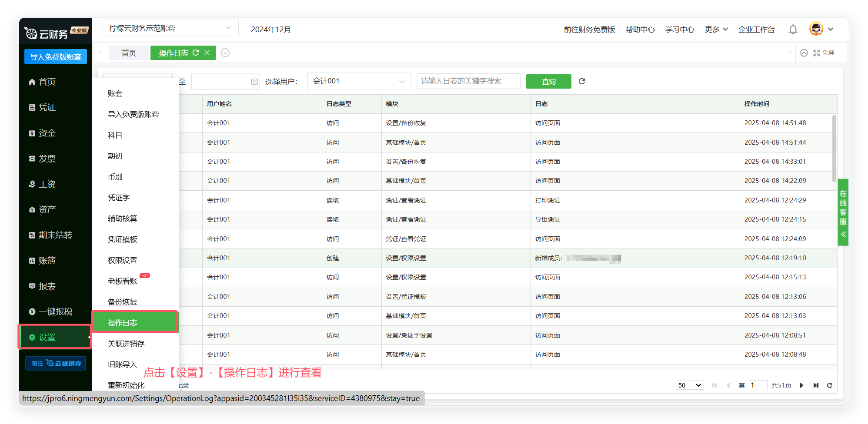Click the 导入免费版账套 button in sidebar
868x424 pixels.
(56, 57)
